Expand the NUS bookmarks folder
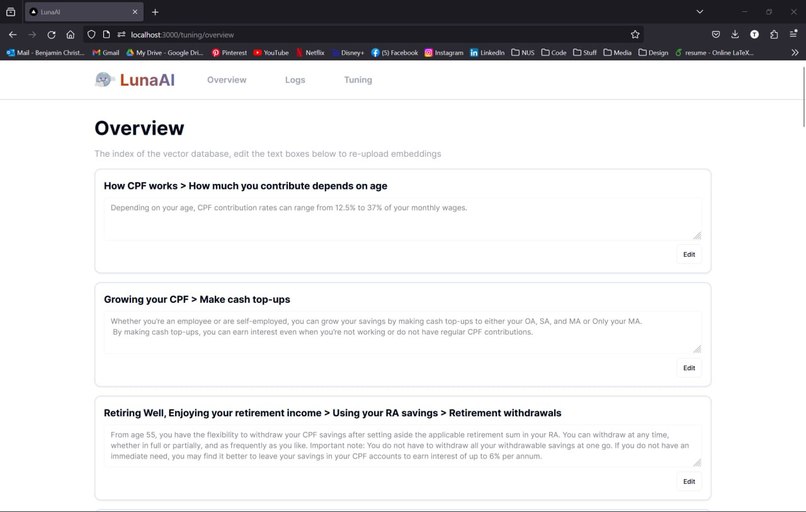Viewport: 806px width, 512px height. (x=523, y=52)
